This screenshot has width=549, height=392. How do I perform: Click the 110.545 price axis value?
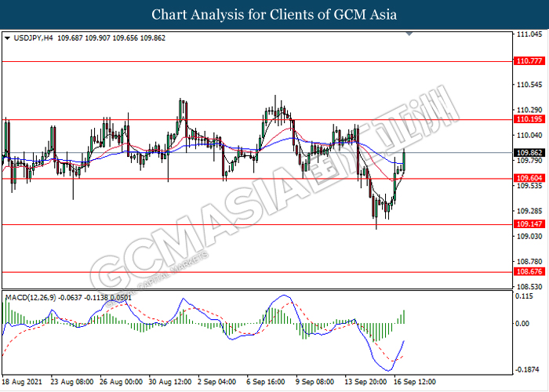click(529, 85)
